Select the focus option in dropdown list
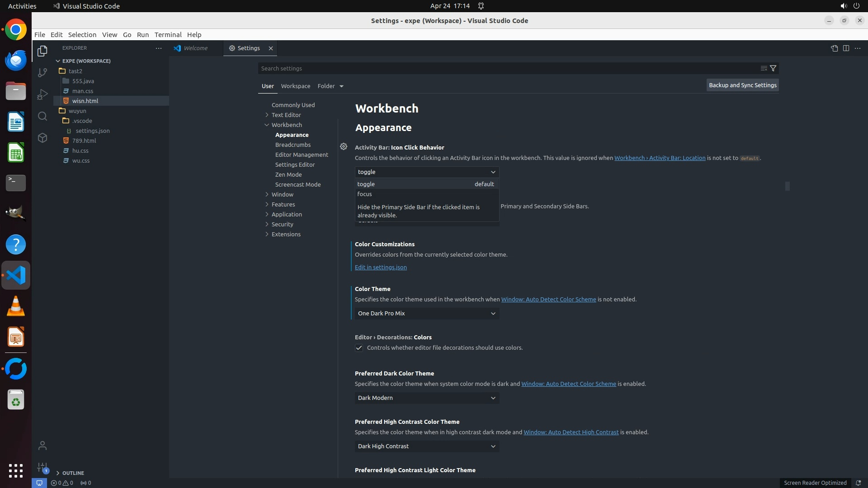Screen dimensions: 868x488 pyautogui.click(x=364, y=194)
